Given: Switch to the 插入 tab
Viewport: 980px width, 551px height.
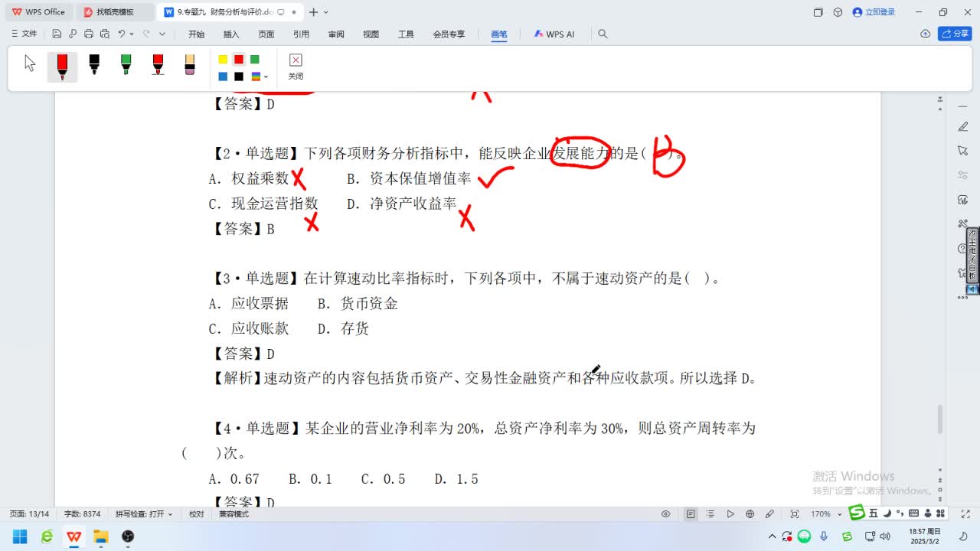Looking at the screenshot, I should pos(231,34).
